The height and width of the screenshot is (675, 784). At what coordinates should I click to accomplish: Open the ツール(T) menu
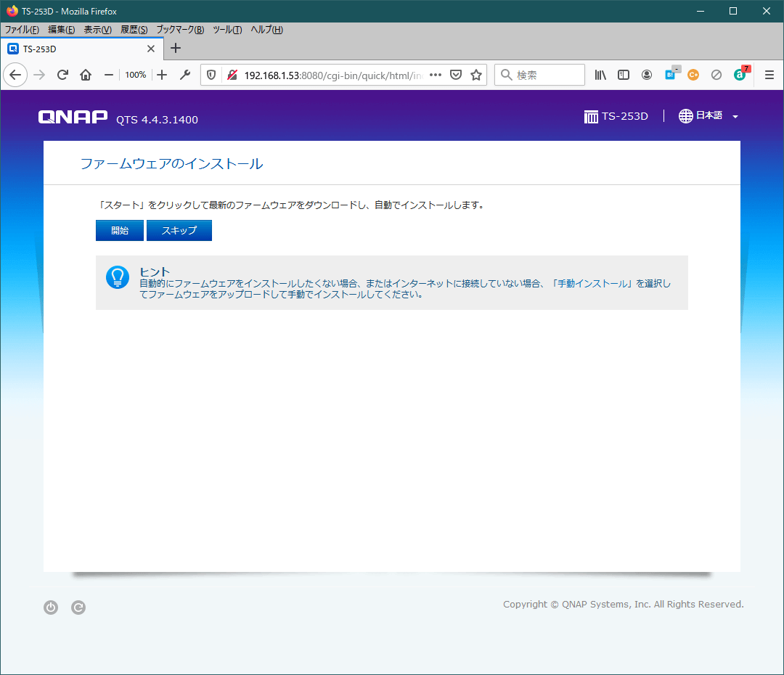click(227, 30)
